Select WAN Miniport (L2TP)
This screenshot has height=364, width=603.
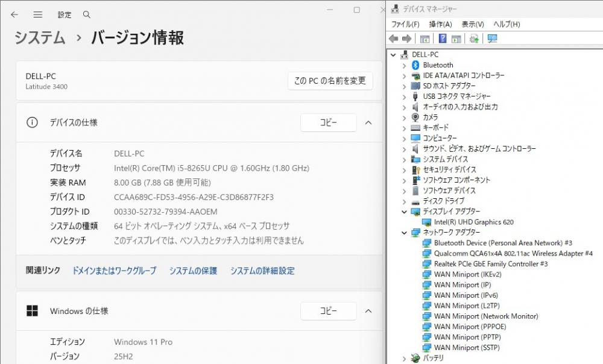[x=467, y=306]
